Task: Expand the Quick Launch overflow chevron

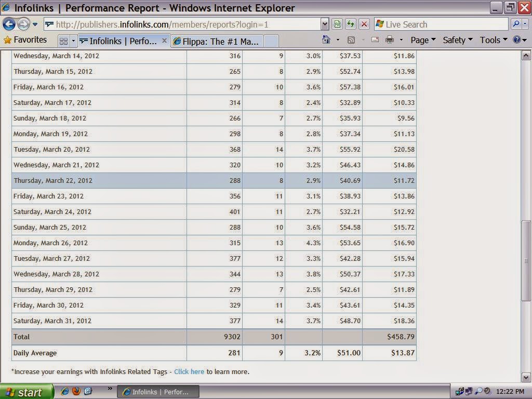Action: [110, 389]
